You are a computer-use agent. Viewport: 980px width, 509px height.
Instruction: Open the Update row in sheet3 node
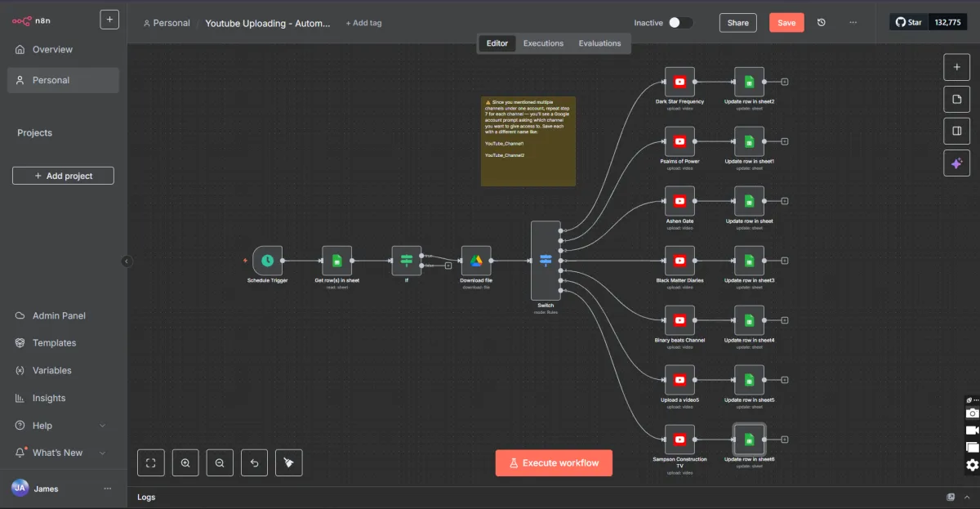pos(749,261)
